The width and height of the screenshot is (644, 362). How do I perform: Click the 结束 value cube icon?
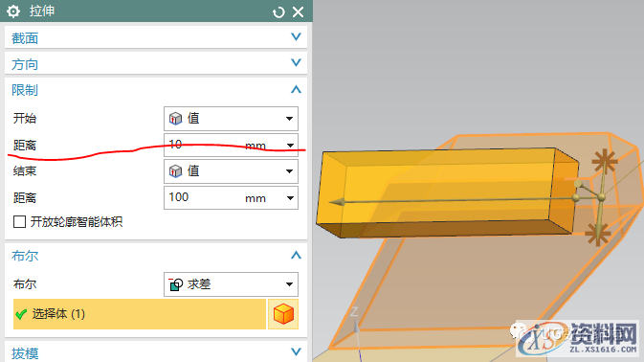point(175,171)
